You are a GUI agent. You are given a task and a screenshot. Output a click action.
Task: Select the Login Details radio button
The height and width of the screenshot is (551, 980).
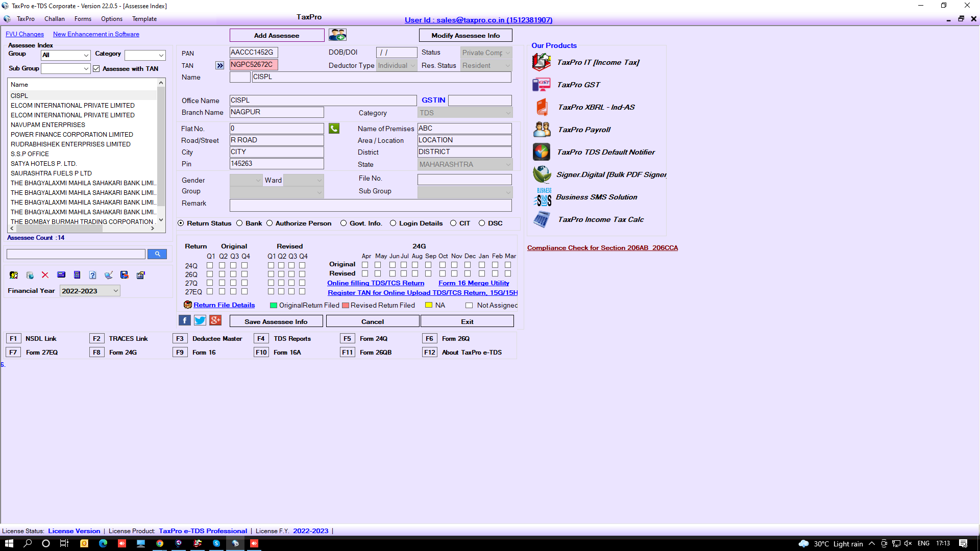point(393,223)
